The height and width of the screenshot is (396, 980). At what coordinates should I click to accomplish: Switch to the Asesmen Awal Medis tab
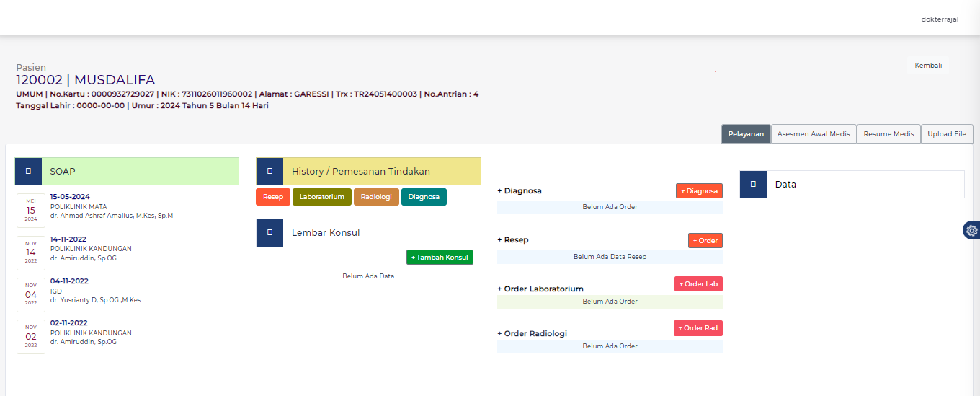[814, 134]
